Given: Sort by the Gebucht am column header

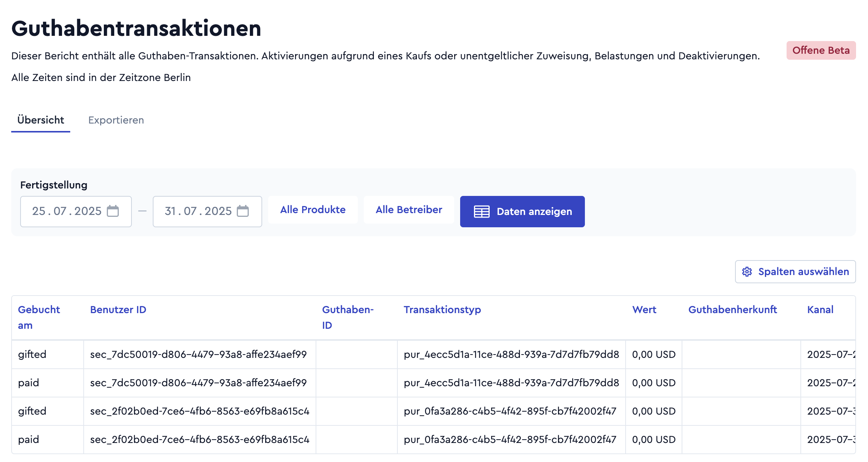Looking at the screenshot, I should (x=39, y=317).
